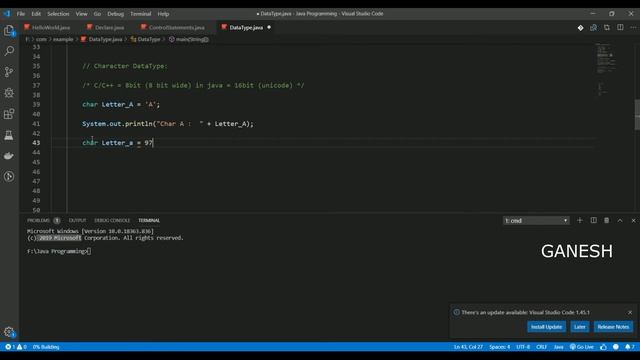Screen dimensions: 640x360
Task: Kill terminal with trash icon
Action: tap(607, 220)
